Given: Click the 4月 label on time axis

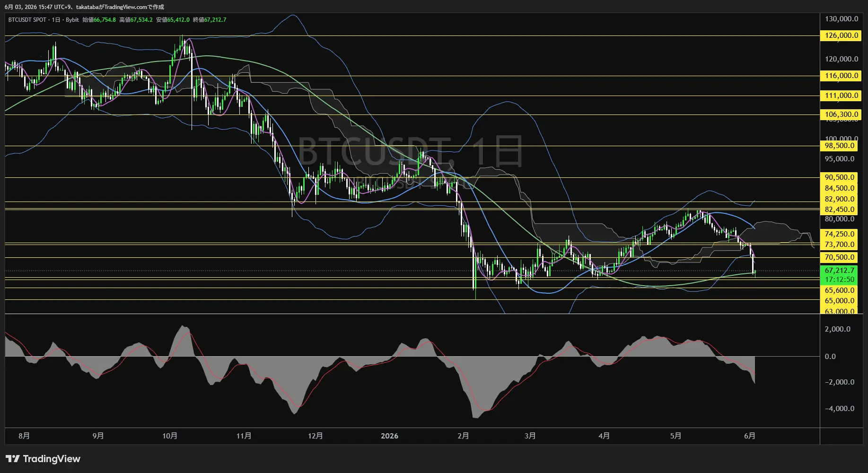Looking at the screenshot, I should [604, 436].
